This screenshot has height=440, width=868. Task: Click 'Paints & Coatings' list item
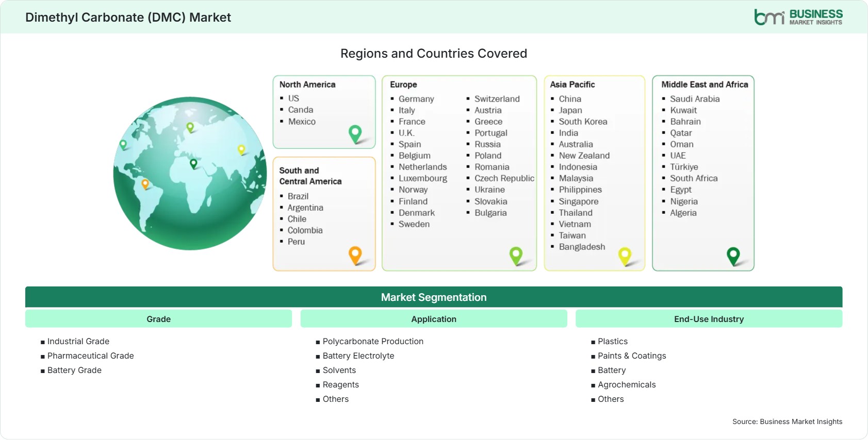click(x=632, y=356)
